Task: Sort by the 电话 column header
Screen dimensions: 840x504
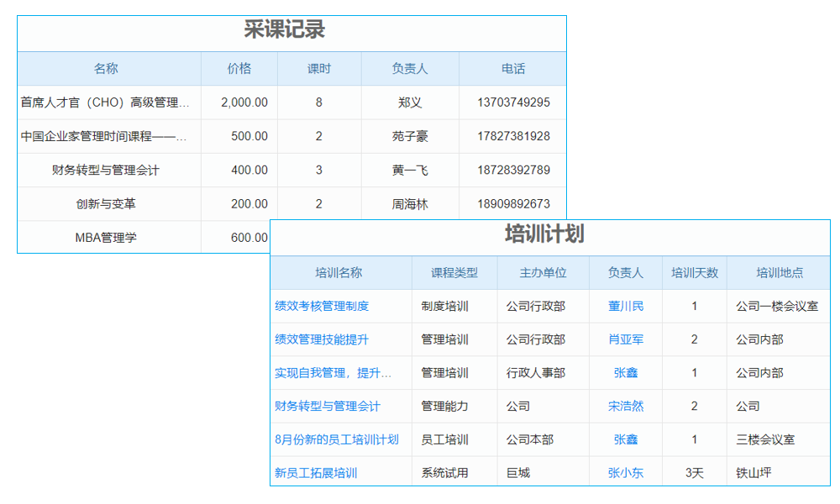Action: [512, 68]
